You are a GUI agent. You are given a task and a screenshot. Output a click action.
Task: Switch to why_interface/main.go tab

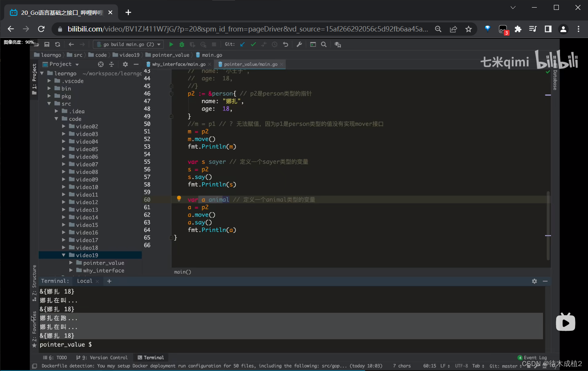(x=179, y=64)
